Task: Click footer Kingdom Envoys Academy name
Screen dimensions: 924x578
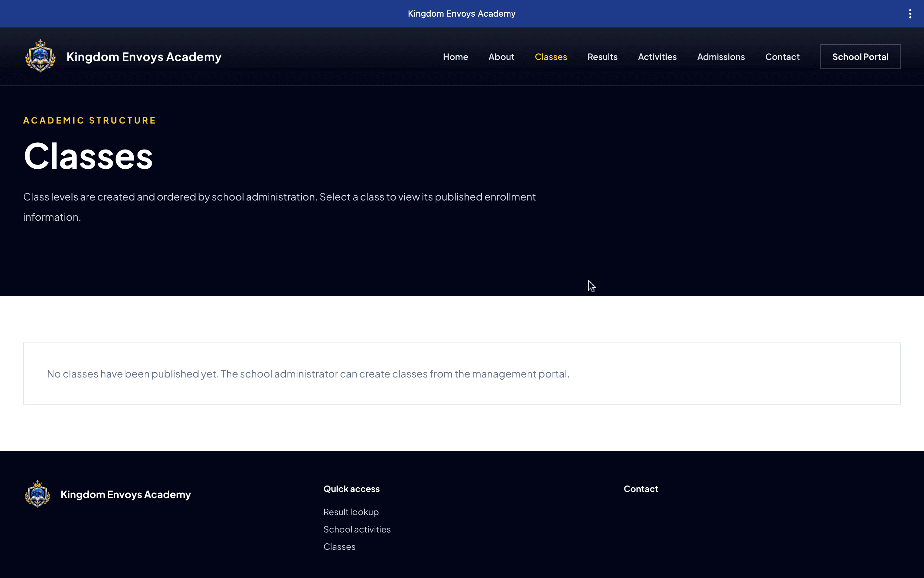Action: click(126, 494)
